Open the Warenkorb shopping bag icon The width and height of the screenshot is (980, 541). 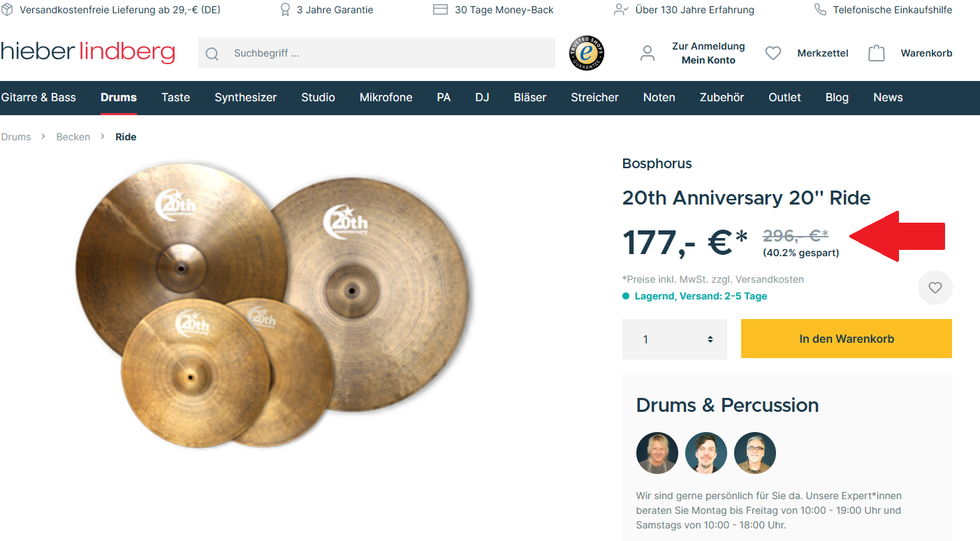(877, 53)
